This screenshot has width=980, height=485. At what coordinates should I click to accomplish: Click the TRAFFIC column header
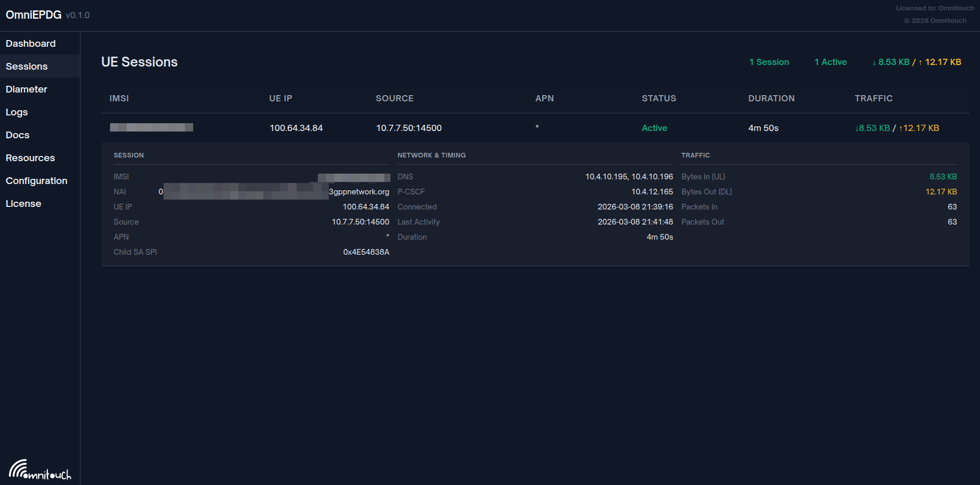coord(874,98)
